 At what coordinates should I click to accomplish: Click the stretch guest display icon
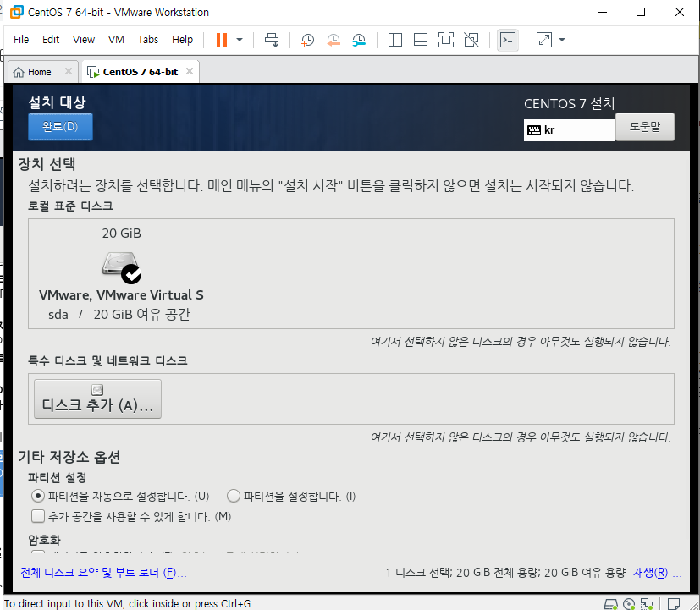(543, 40)
